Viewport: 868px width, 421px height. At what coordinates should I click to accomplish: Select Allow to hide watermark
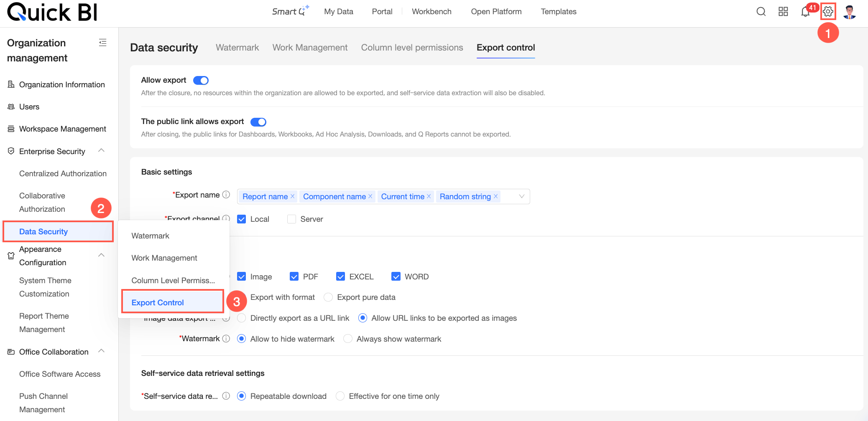[x=242, y=339]
